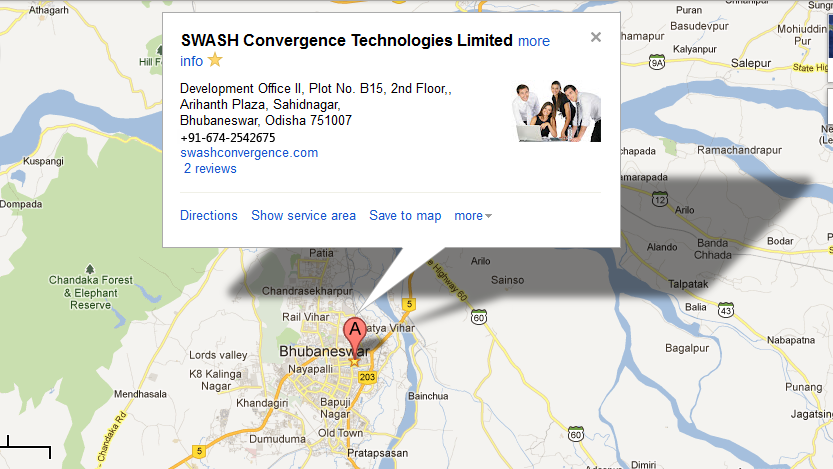Click highway 12 shield near Arilo
The width and height of the screenshot is (833, 469).
[660, 199]
